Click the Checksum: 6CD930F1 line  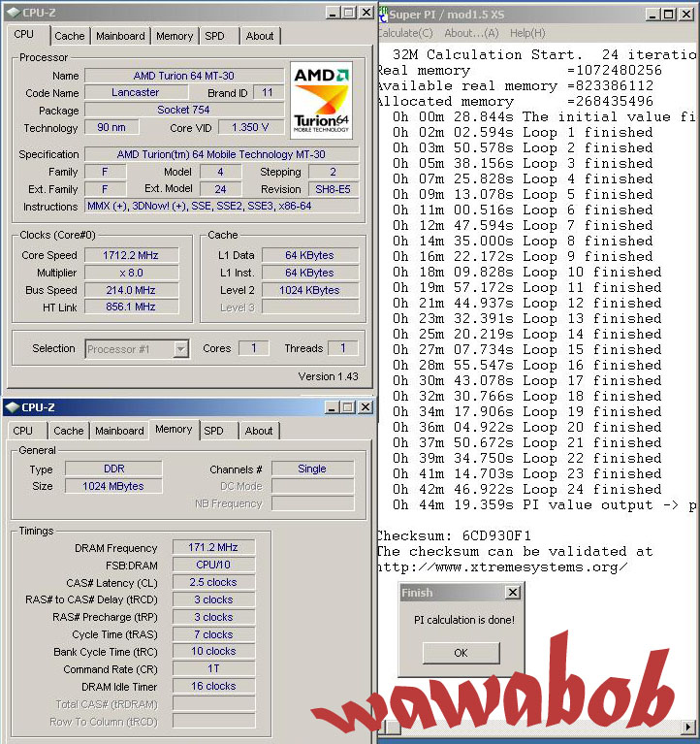point(454,535)
